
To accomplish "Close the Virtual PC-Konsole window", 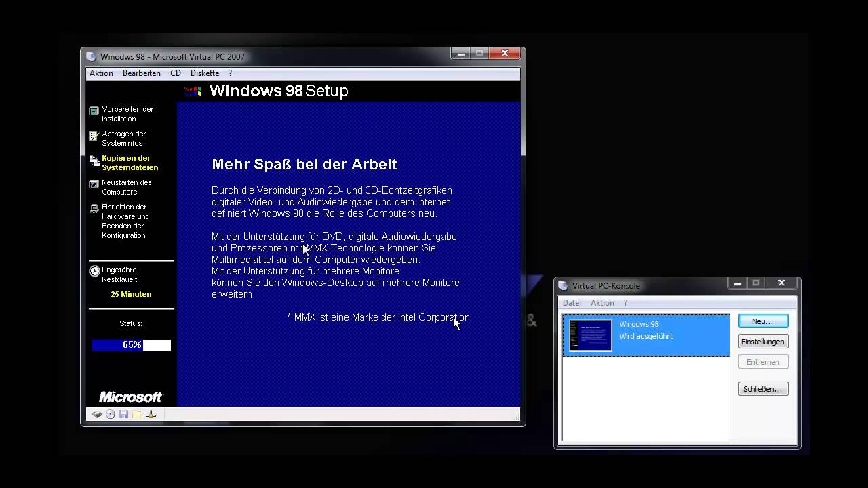I will pyautogui.click(x=781, y=283).
